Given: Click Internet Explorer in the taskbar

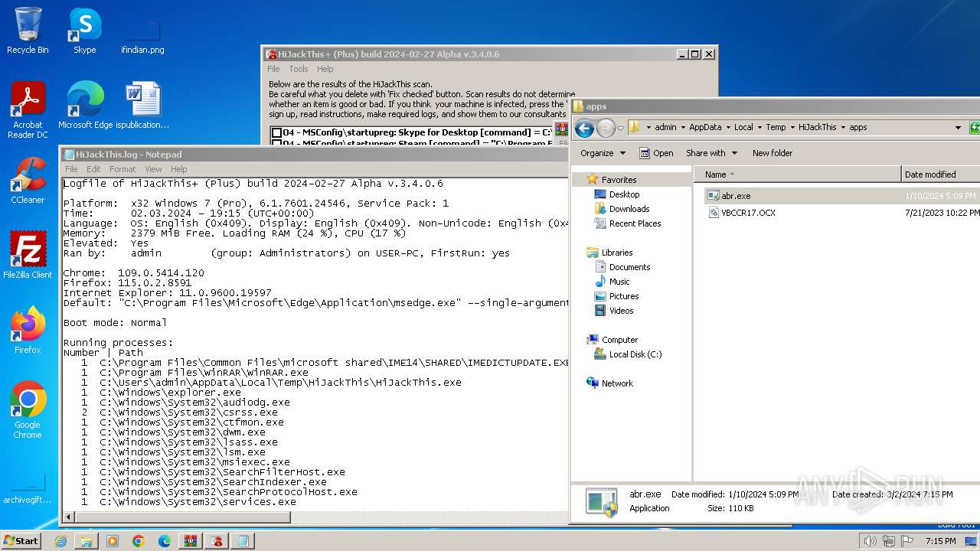Looking at the screenshot, I should [x=60, y=541].
